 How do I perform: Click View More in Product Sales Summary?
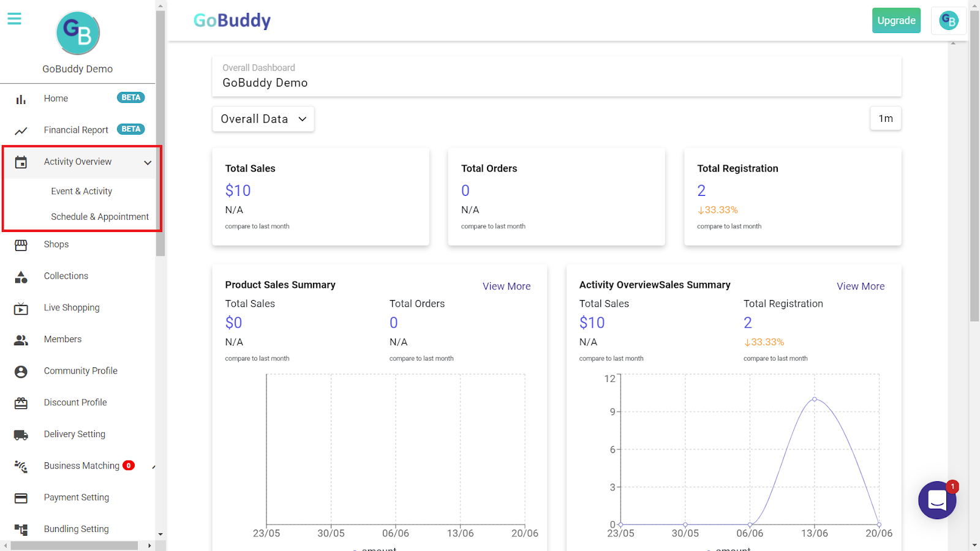click(x=507, y=286)
